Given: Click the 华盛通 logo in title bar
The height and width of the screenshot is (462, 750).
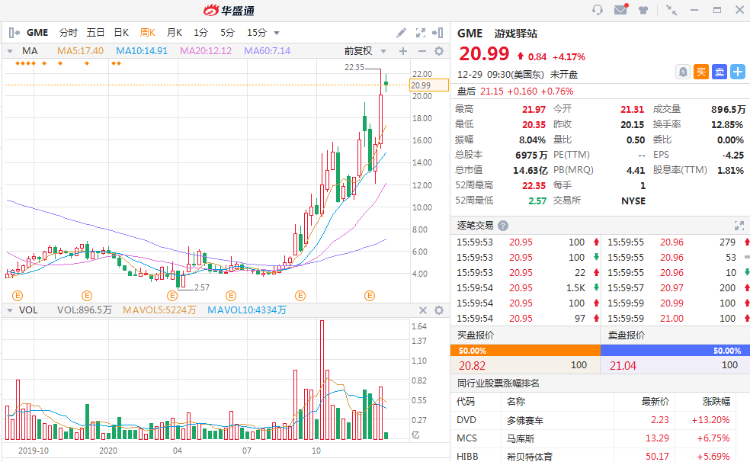Looking at the screenshot, I should point(229,10).
